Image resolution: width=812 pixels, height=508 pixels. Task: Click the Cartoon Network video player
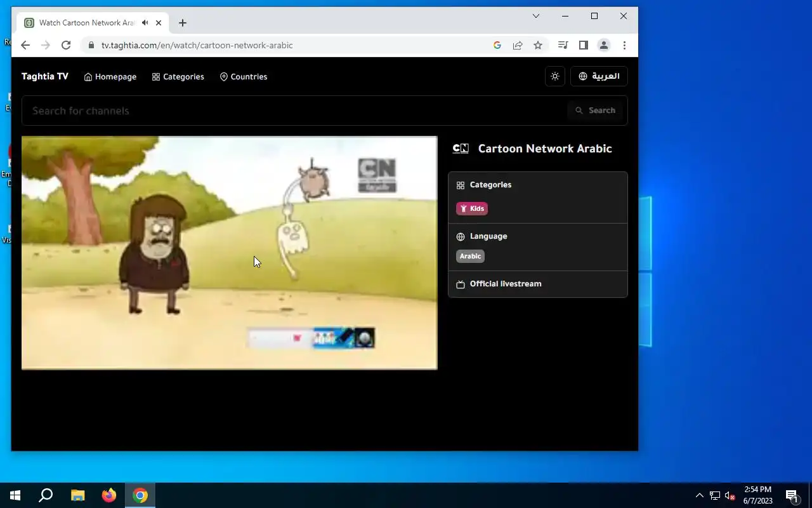230,253
